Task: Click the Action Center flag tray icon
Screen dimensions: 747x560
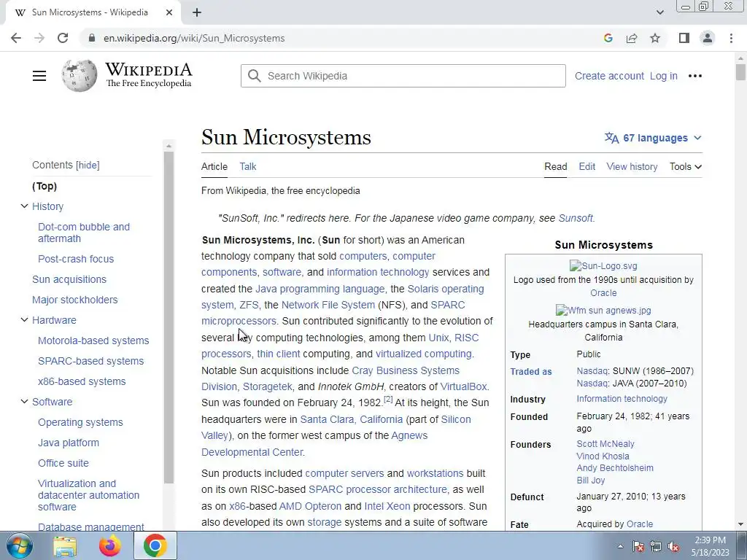Action: tap(638, 546)
